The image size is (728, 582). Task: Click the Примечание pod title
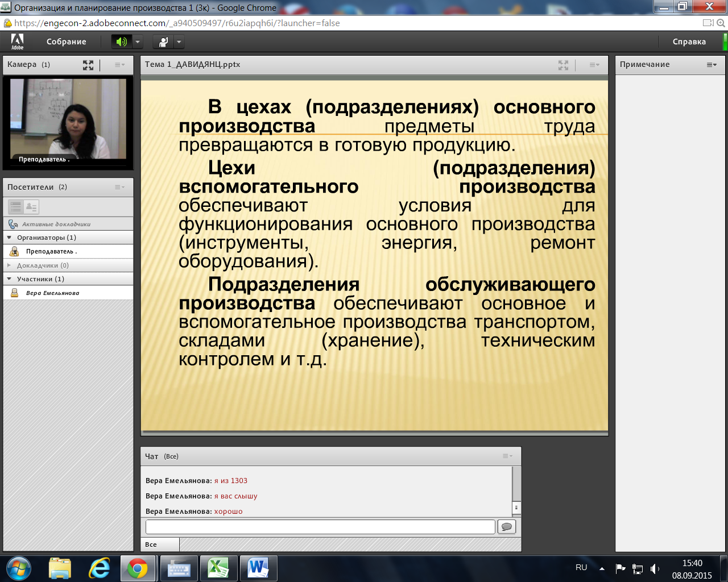point(644,64)
